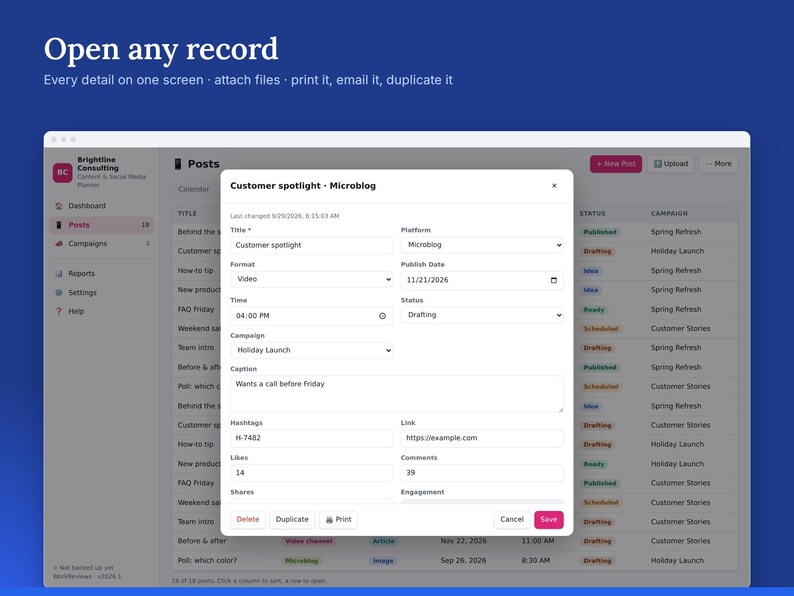
Task: Click Nov 22, 2026 date cell
Action: point(463,541)
